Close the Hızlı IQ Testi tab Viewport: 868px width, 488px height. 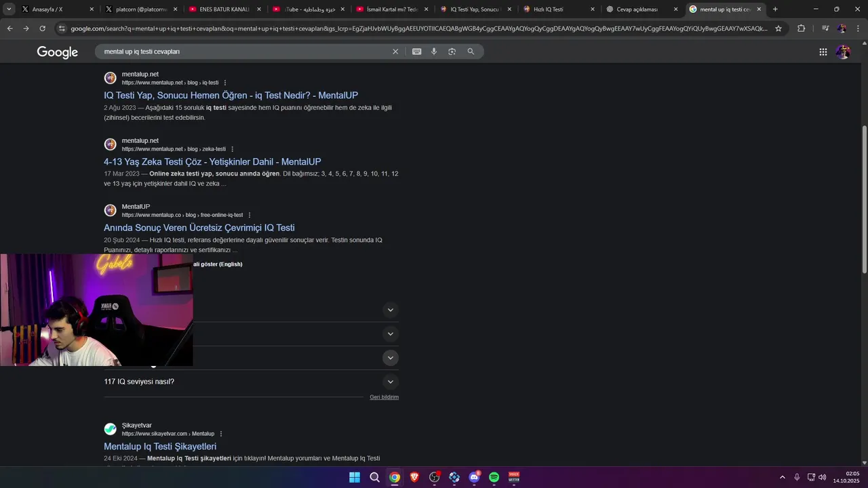(x=592, y=9)
